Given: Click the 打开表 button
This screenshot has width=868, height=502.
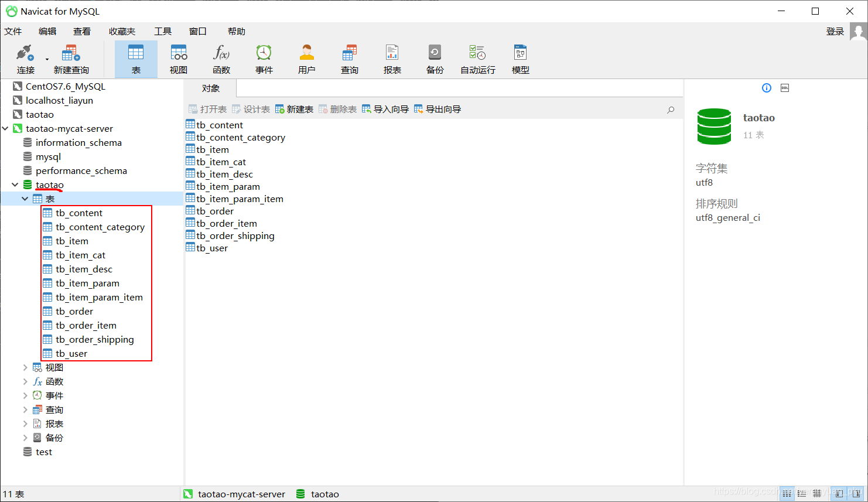Looking at the screenshot, I should 207,109.
